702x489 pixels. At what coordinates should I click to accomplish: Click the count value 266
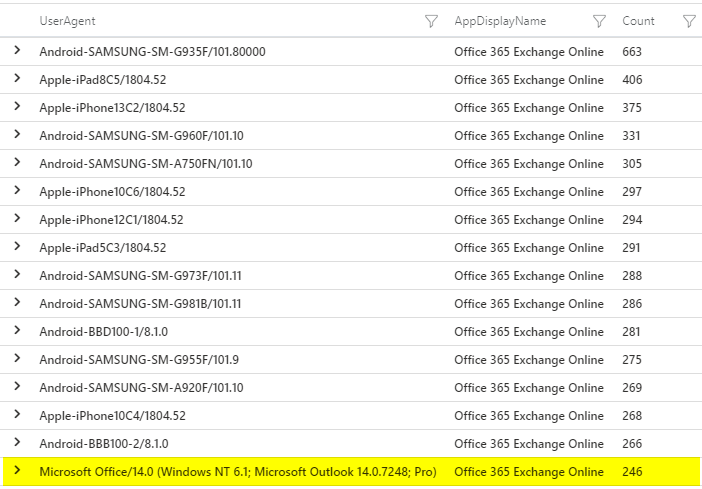632,444
